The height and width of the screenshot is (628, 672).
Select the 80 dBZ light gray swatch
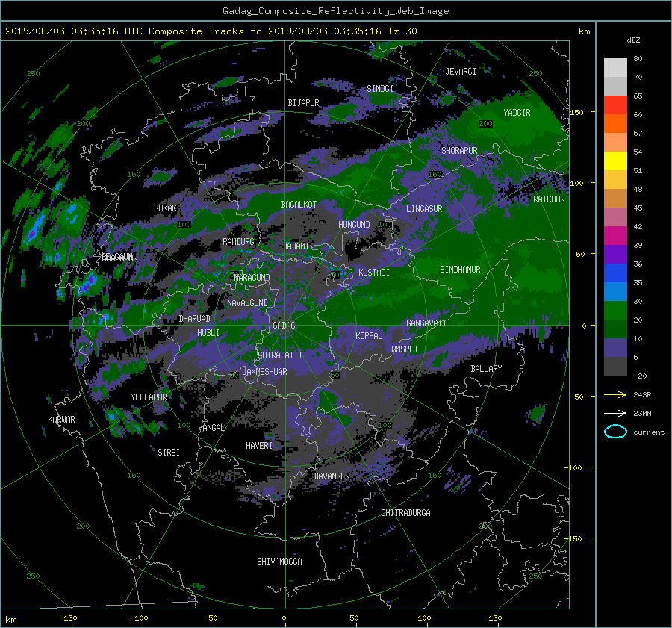tap(615, 67)
